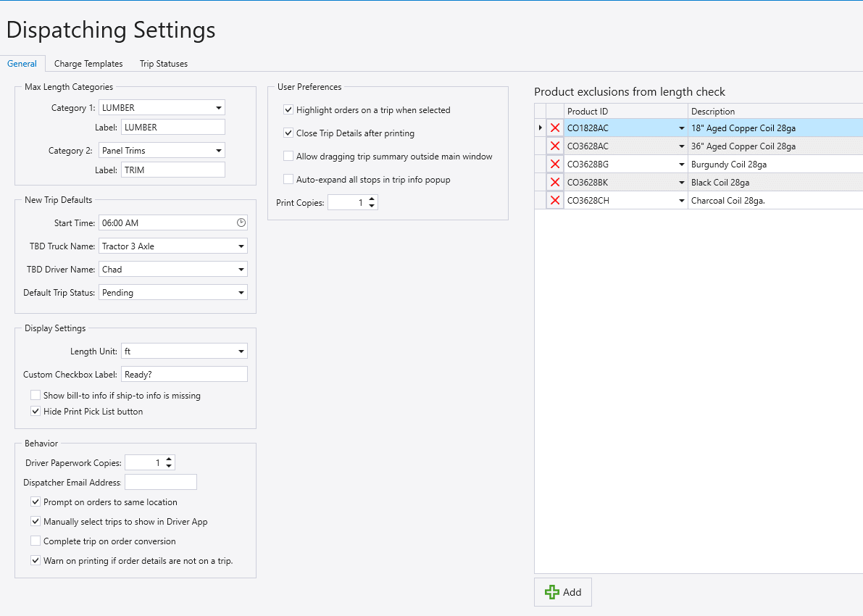Uncheck Hide Print Pick List button
Viewport: 863px width, 616px height.
(x=36, y=412)
